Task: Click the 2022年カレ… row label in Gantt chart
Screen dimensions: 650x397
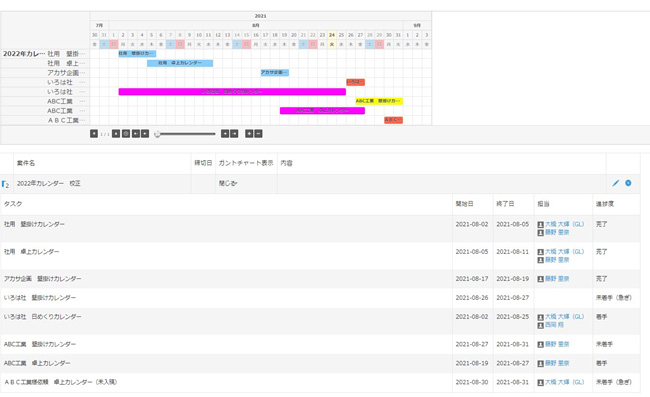Action: coord(24,54)
